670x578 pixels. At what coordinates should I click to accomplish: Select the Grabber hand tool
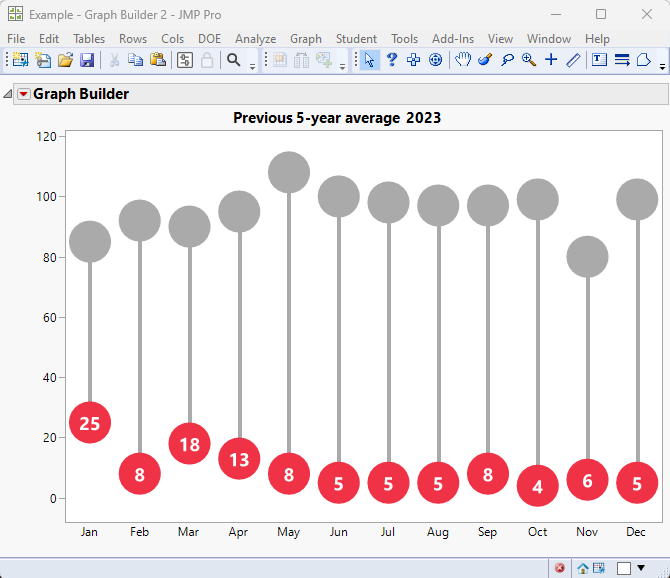[x=462, y=59]
